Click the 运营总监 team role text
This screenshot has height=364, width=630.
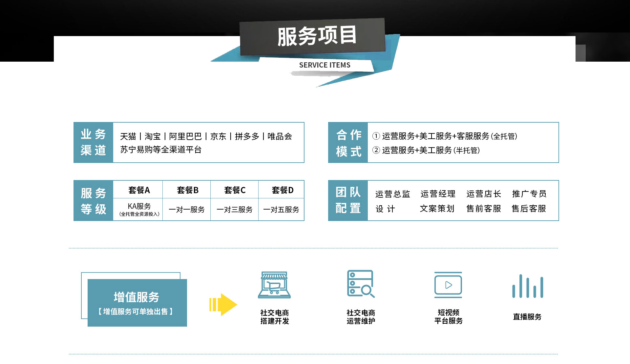pos(393,194)
